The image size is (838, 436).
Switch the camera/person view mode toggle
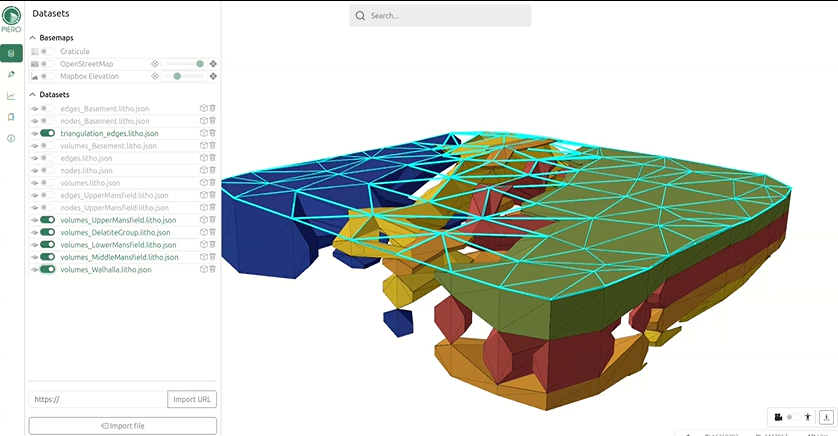tap(793, 417)
